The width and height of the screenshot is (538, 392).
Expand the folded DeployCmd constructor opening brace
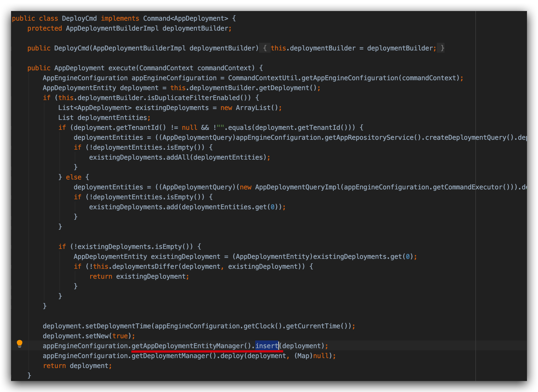point(265,48)
